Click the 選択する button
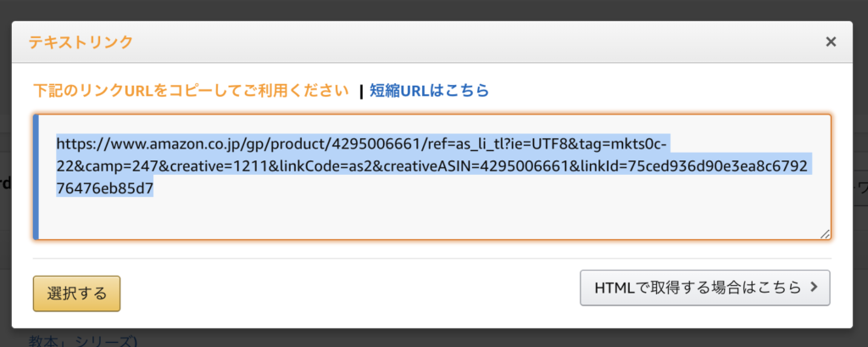This screenshot has height=347, width=868. (x=77, y=294)
